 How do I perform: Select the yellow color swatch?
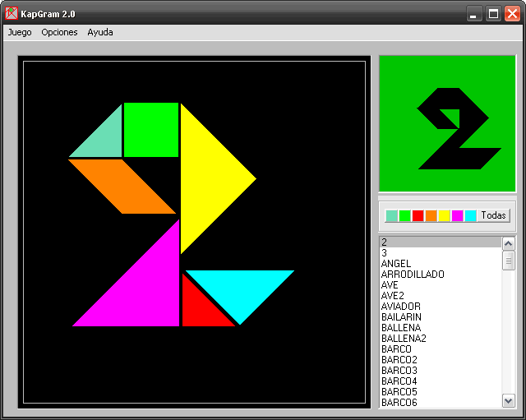point(444,215)
